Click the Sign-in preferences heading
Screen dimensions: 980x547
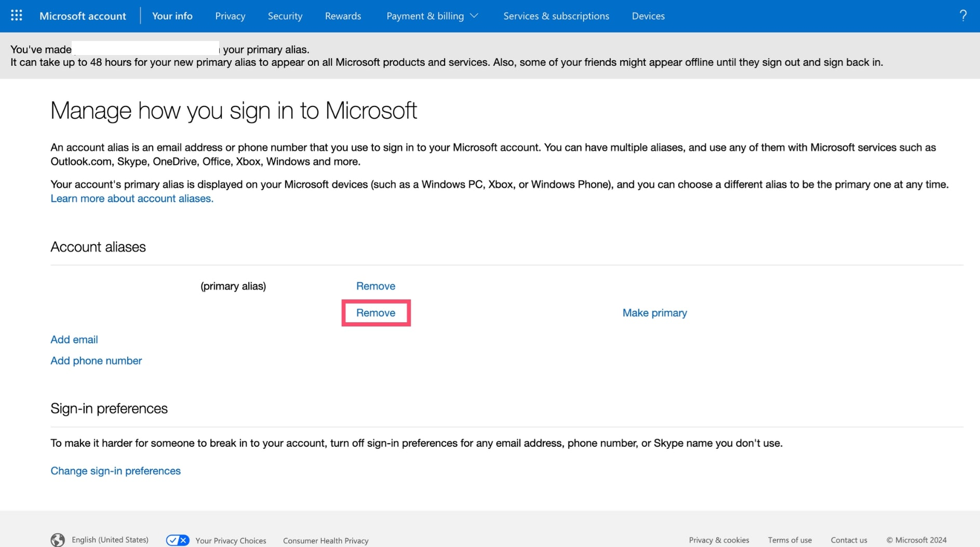tap(109, 408)
